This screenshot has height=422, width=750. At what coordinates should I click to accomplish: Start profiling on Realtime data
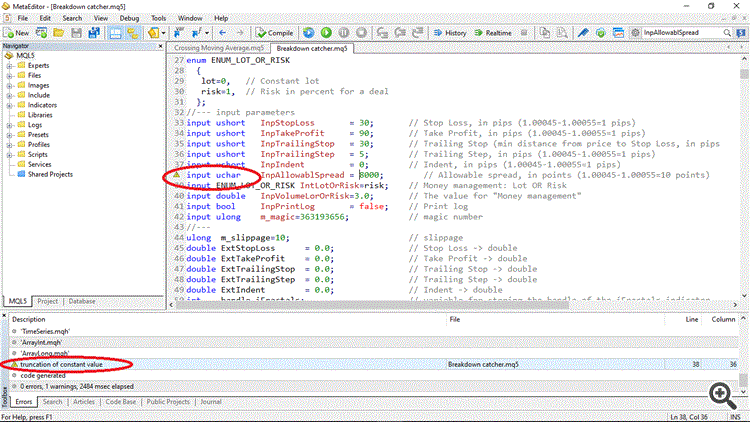[493, 33]
